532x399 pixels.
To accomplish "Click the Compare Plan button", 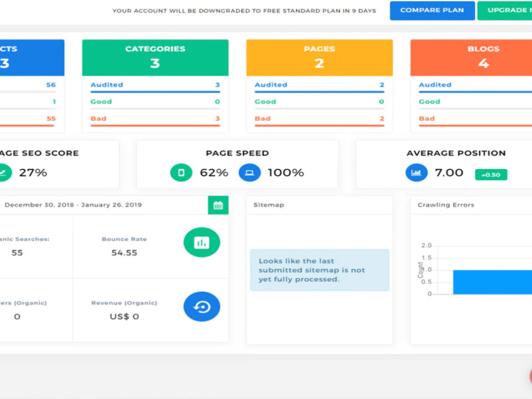I will (432, 11).
